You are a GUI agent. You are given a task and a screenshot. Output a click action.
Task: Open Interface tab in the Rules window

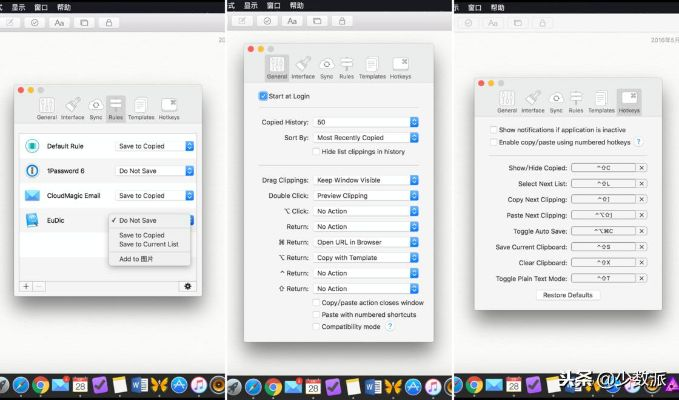tap(72, 107)
